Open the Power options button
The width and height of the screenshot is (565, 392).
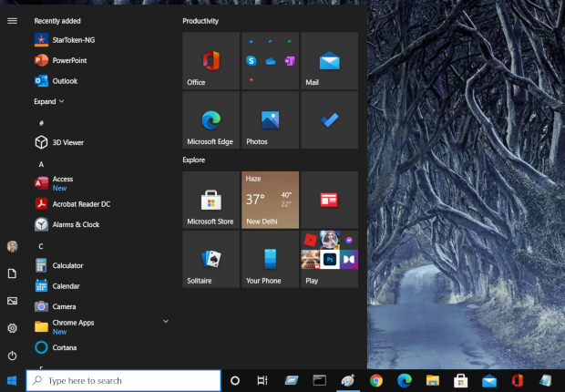12,356
